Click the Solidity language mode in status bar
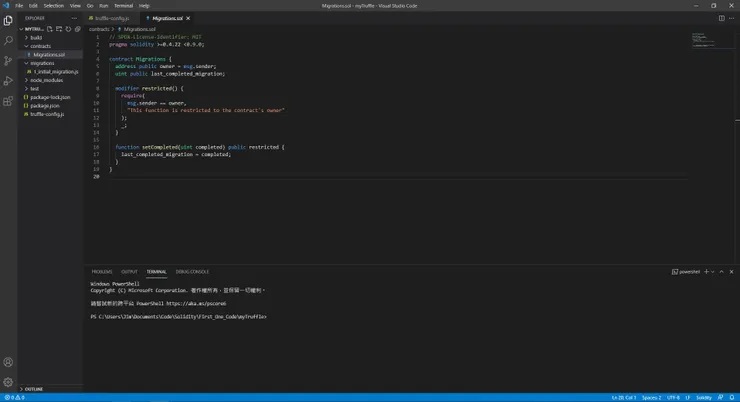The height and width of the screenshot is (402, 740). (x=704, y=397)
